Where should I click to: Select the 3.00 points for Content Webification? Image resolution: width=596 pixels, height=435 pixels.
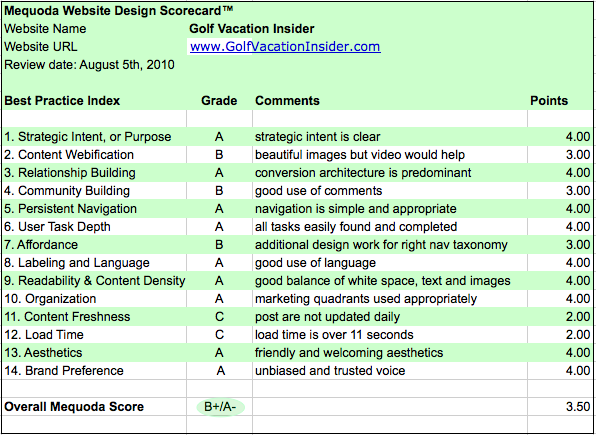578,154
